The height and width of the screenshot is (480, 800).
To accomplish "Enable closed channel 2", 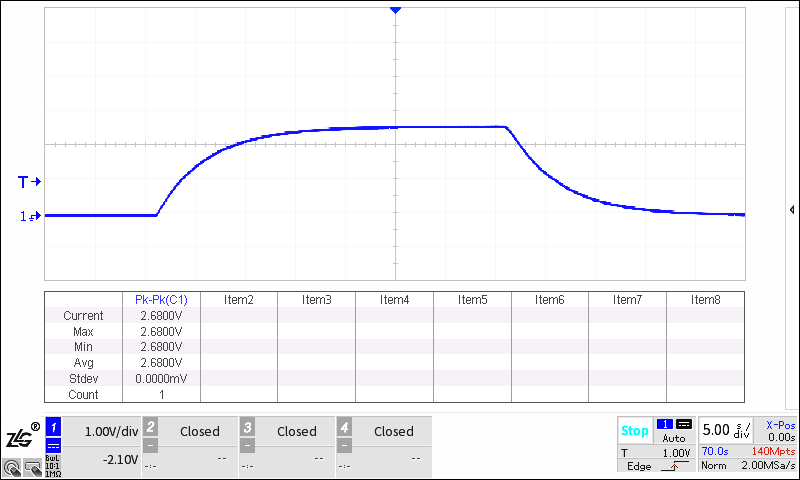I will 150,427.
